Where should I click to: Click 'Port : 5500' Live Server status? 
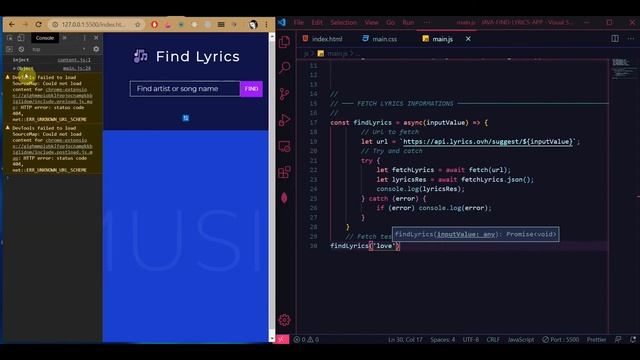click(560, 340)
